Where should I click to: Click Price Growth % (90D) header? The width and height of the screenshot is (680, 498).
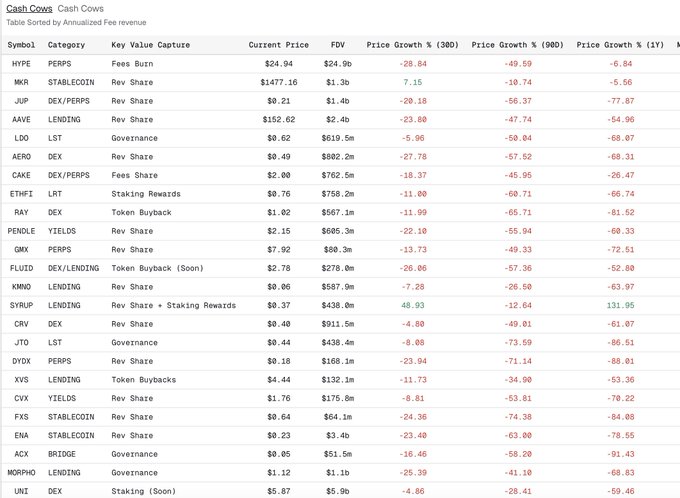click(x=517, y=45)
